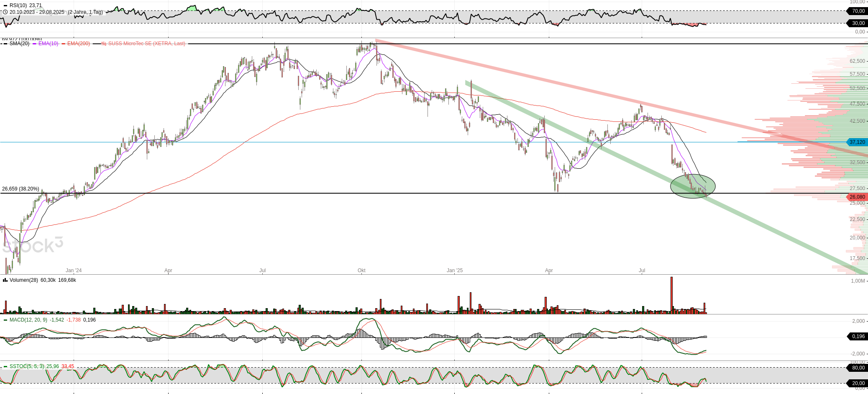
Task: Click the candlestick icon before SUSS MicroTec
Action: (x=104, y=44)
